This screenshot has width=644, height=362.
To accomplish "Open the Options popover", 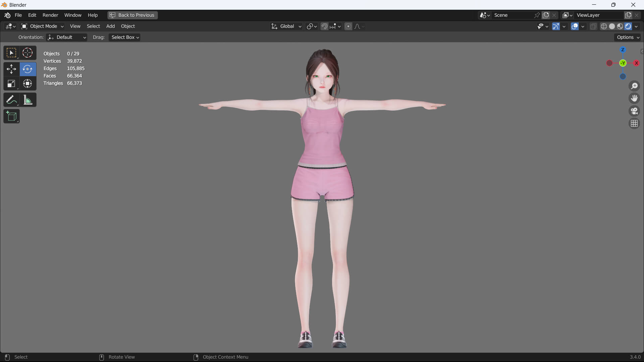I will click(628, 37).
